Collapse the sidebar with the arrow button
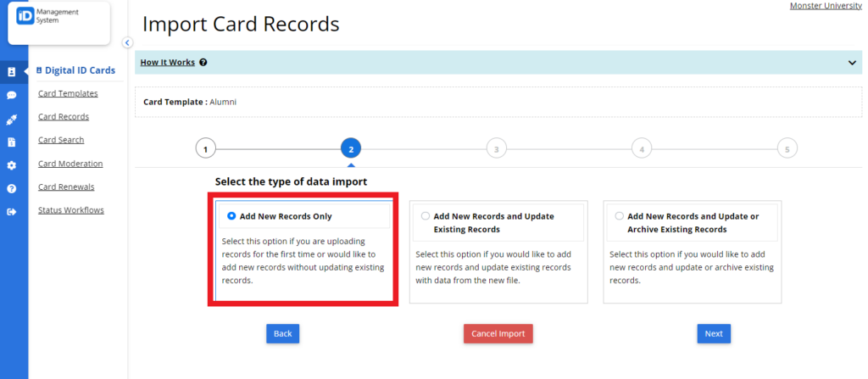The image size is (868, 379). pyautogui.click(x=127, y=42)
